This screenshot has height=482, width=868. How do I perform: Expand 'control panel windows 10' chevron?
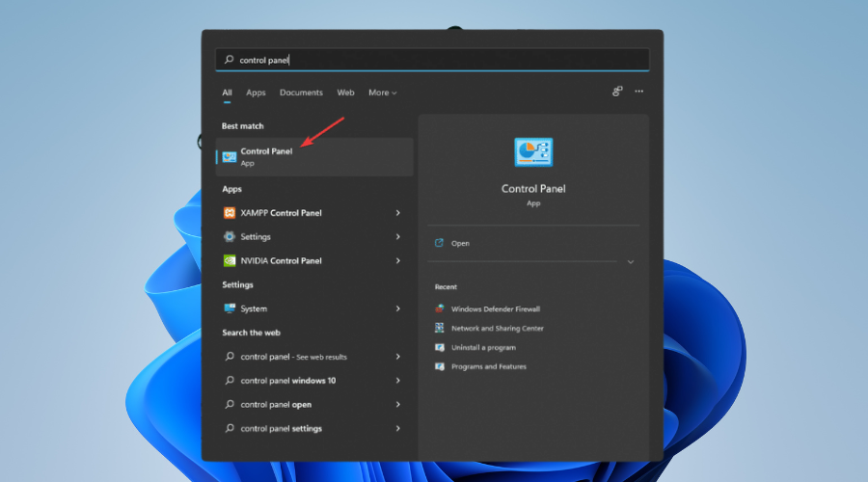pos(398,381)
